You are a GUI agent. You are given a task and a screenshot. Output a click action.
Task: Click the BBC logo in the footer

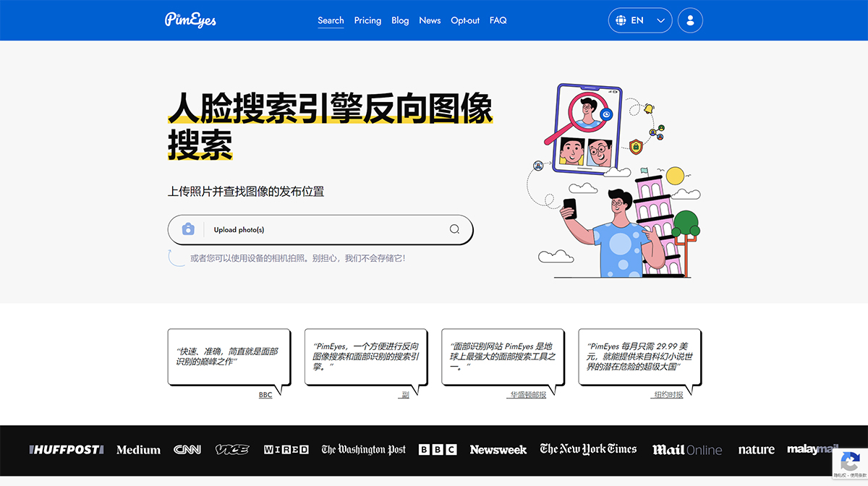(x=438, y=449)
